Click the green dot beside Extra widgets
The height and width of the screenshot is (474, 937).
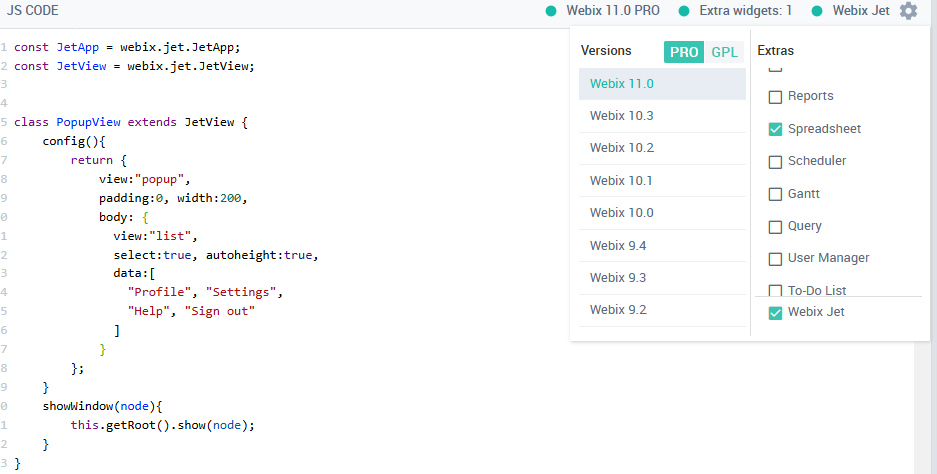pos(684,11)
